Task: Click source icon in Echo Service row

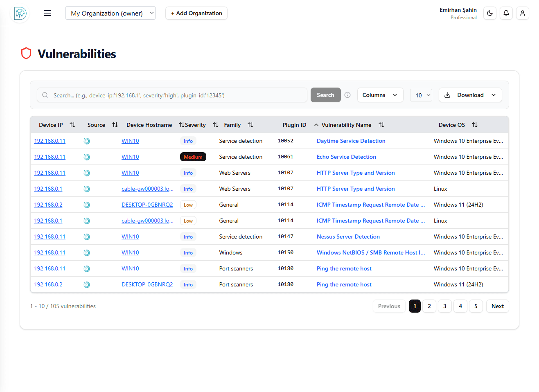Action: pos(87,157)
